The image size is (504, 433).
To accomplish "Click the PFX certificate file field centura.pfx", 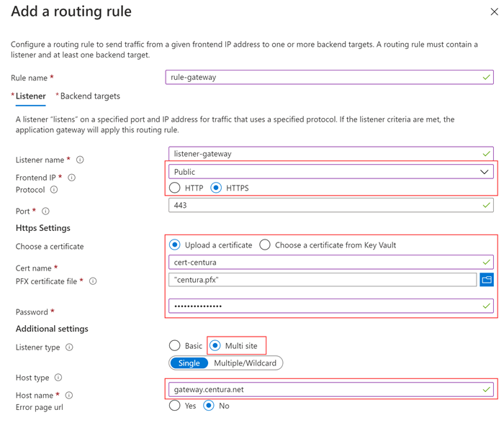I will [x=323, y=280].
